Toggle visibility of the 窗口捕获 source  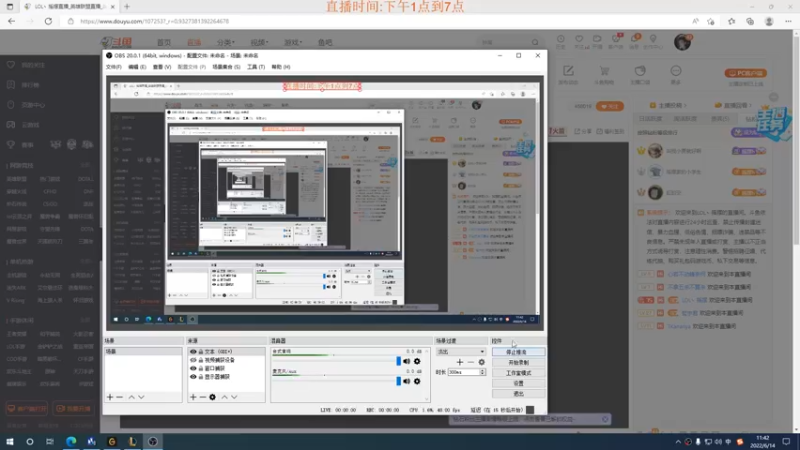(193, 368)
